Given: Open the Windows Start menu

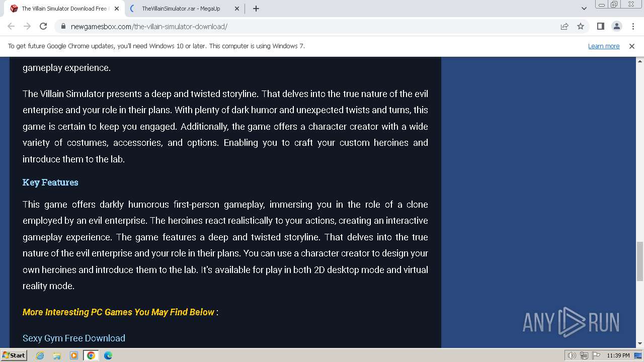Looking at the screenshot, I should click(14, 355).
